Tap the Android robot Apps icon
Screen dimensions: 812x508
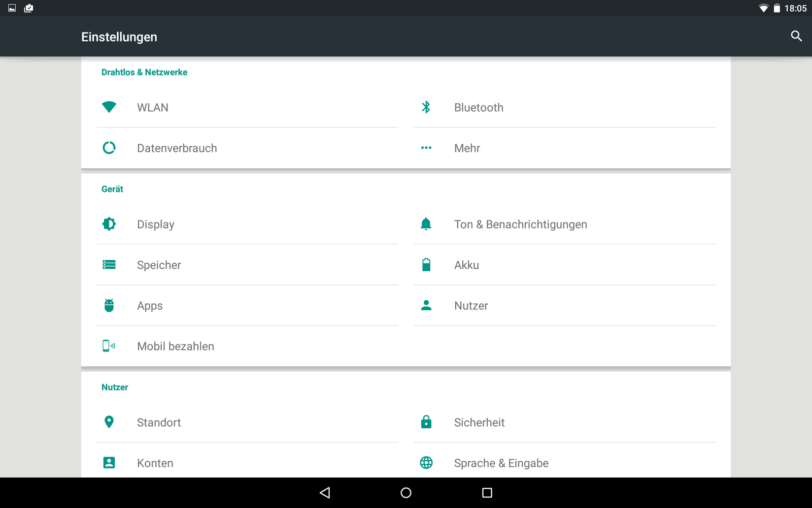[109, 305]
